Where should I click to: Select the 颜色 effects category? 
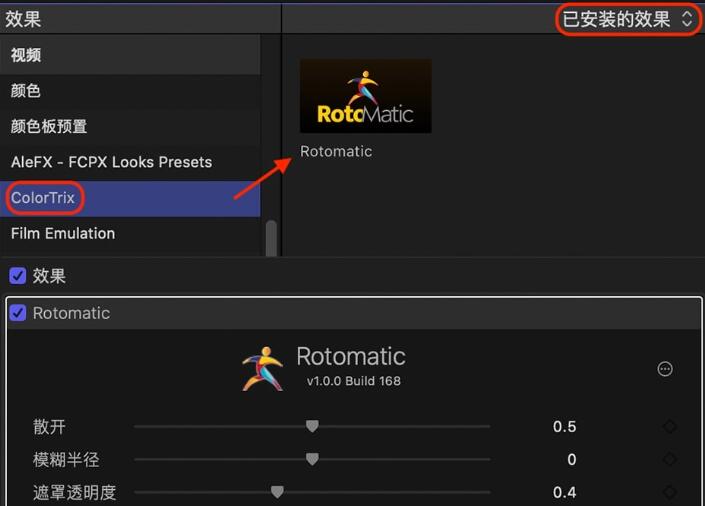point(130,91)
